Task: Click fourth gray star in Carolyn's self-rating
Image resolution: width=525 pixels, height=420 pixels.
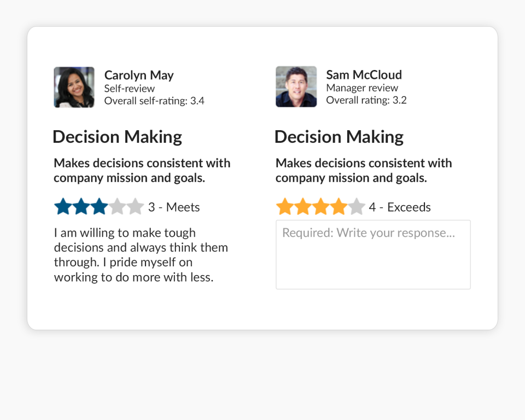Action: (117, 207)
